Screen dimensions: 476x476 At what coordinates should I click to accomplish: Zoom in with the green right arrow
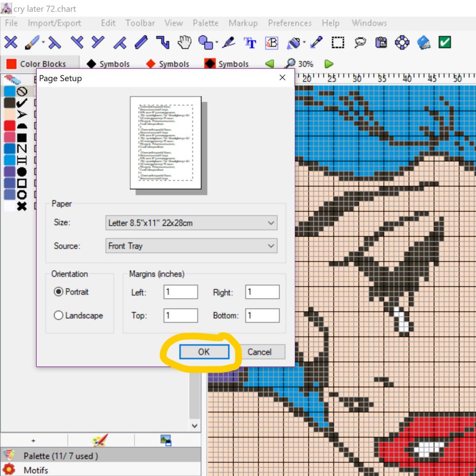pos(329,64)
